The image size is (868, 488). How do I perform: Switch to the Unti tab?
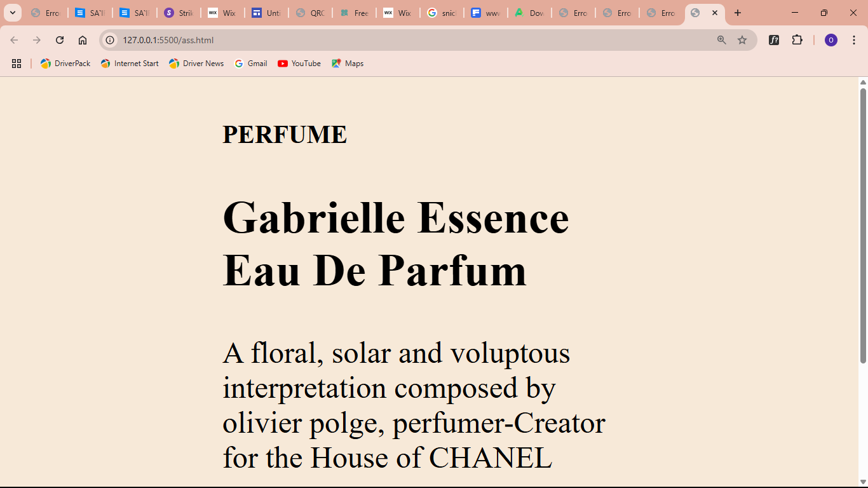(266, 13)
